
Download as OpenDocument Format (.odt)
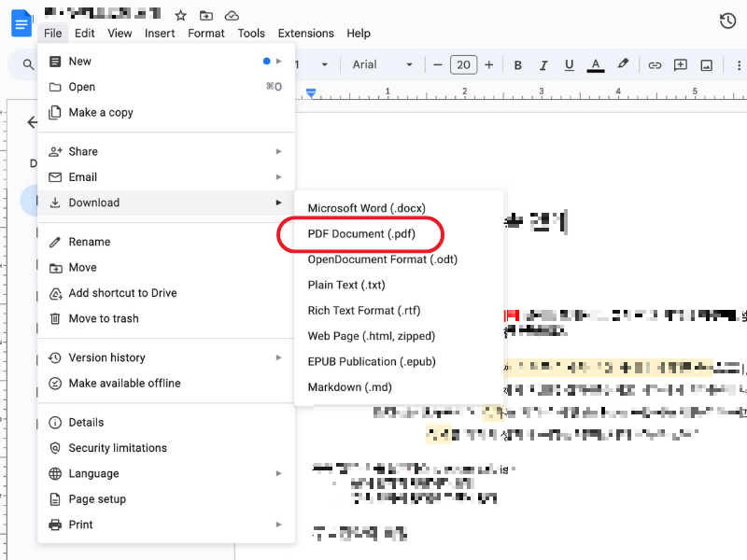[399, 259]
